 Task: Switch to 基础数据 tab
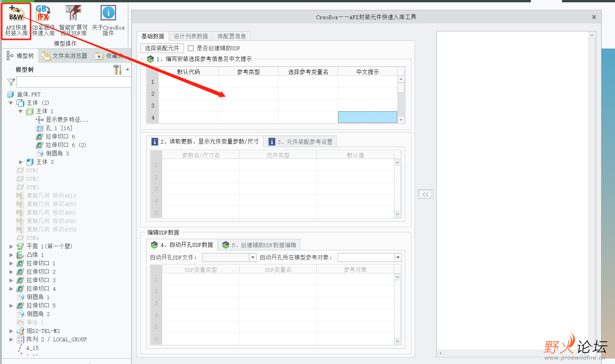point(153,36)
